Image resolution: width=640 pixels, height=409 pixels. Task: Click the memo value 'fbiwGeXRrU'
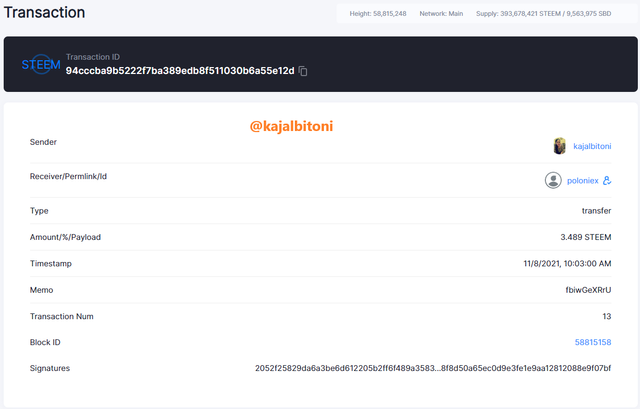coord(588,290)
